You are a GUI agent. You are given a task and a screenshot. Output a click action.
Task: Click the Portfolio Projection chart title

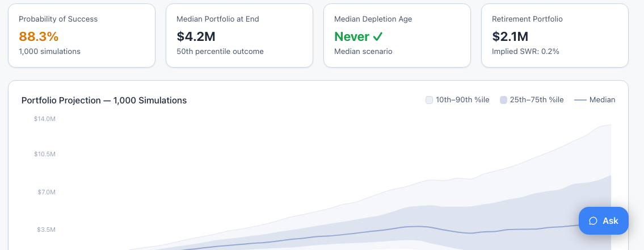[x=104, y=101]
